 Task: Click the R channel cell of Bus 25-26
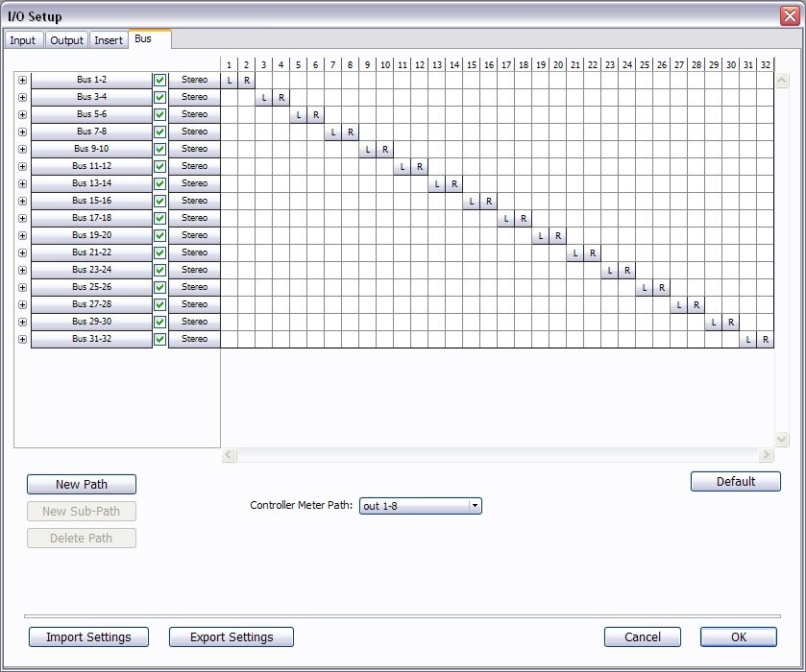click(x=662, y=288)
